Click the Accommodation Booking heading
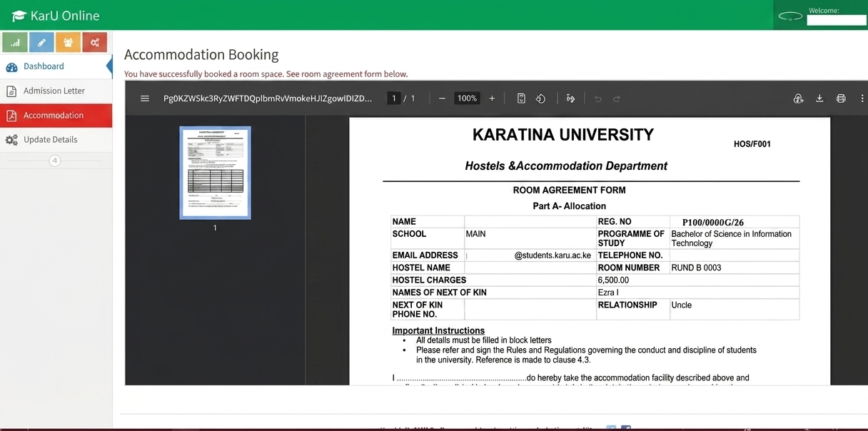This screenshot has height=431, width=868. (x=201, y=54)
